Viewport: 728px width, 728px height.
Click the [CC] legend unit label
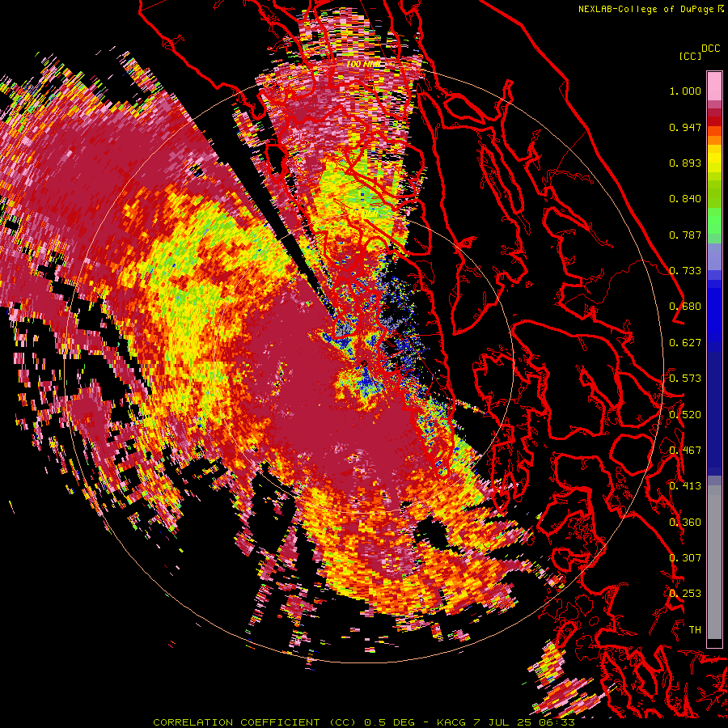coord(690,56)
